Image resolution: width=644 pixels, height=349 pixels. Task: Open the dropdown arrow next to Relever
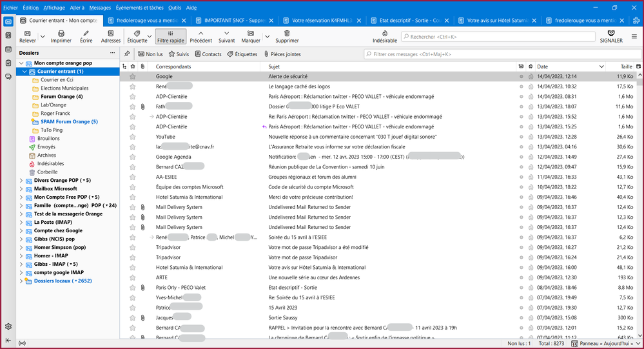tap(43, 37)
